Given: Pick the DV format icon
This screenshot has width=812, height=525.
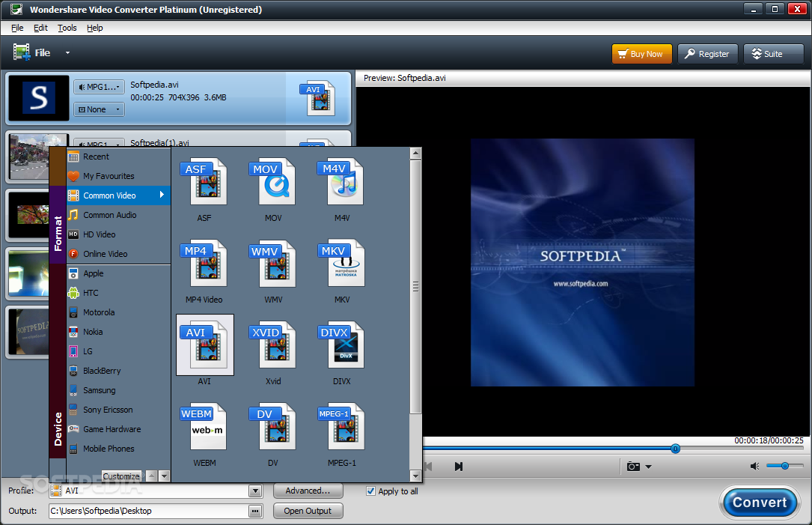Looking at the screenshot, I should click(x=273, y=427).
